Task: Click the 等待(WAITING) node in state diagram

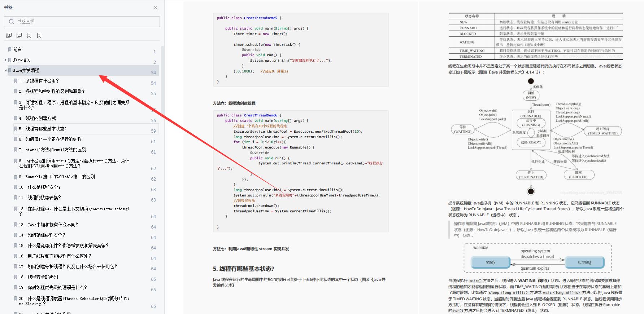Action: point(463,129)
